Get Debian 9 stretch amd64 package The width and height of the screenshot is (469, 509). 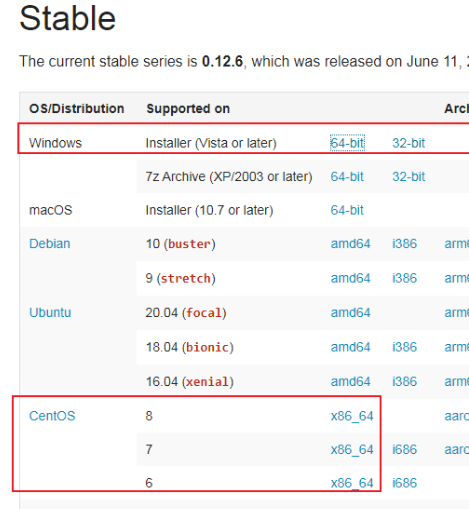[350, 278]
